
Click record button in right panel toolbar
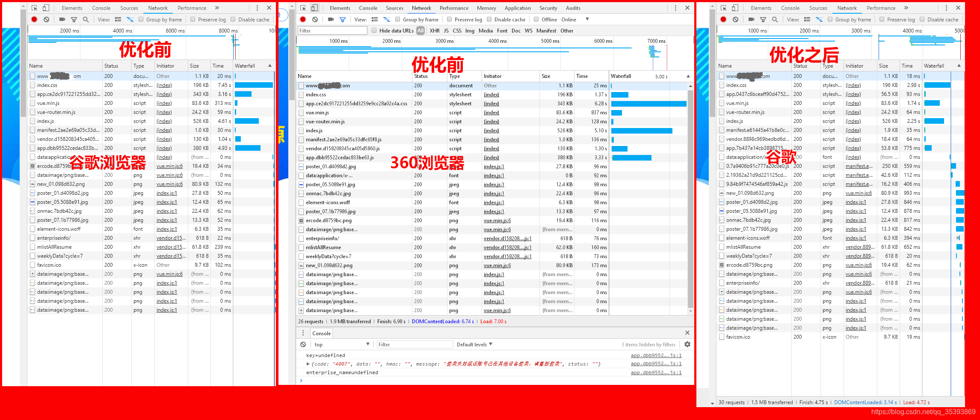pyautogui.click(x=723, y=19)
